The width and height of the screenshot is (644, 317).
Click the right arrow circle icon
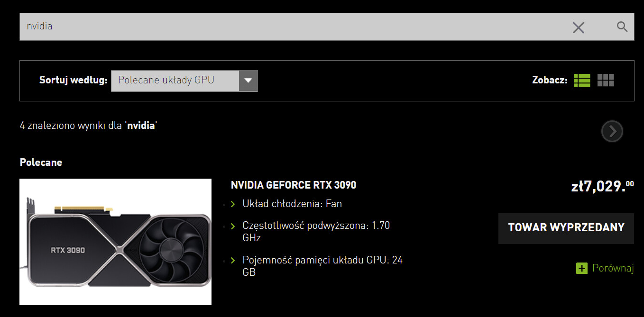612,131
